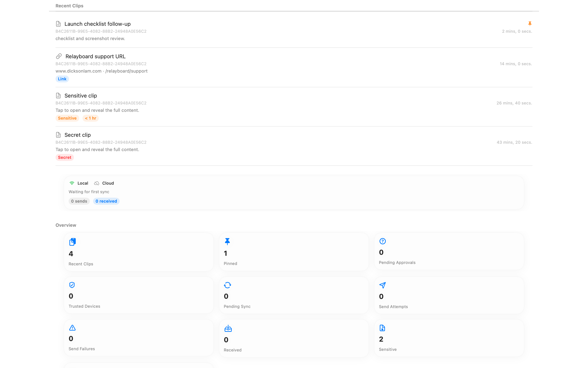The width and height of the screenshot is (588, 368).
Task: Click the checklist and screenshot review text
Action: point(90,38)
